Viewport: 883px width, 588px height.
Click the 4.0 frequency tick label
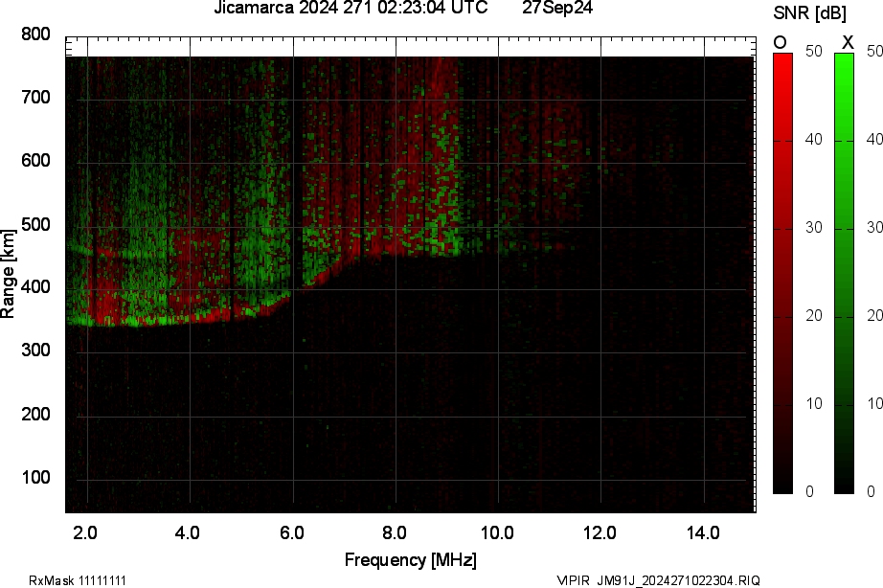187,532
